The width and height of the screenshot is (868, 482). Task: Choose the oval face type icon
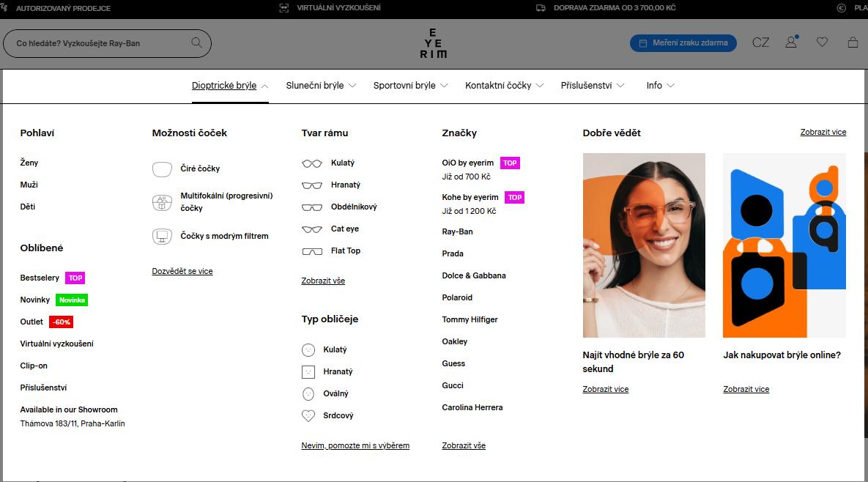coord(308,394)
